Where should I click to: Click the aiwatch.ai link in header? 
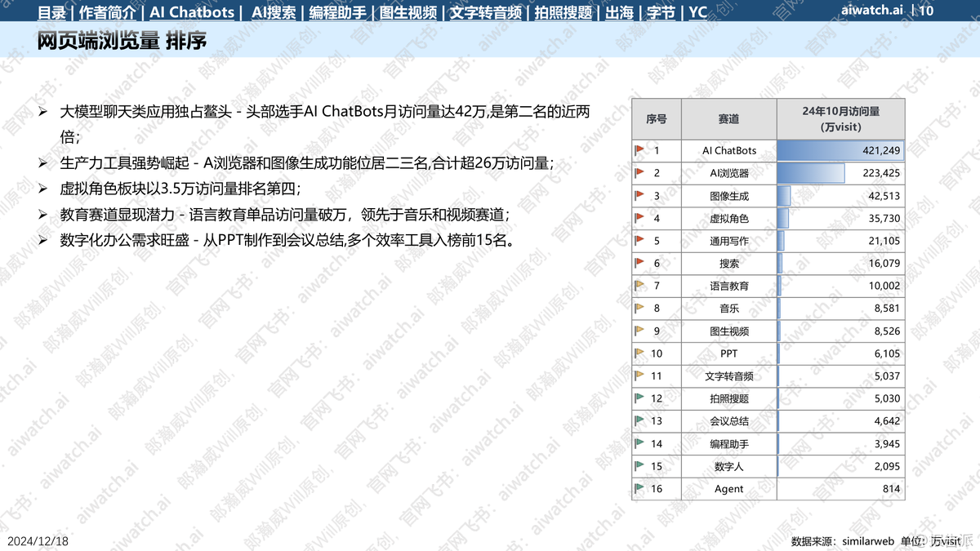pyautogui.click(x=871, y=11)
